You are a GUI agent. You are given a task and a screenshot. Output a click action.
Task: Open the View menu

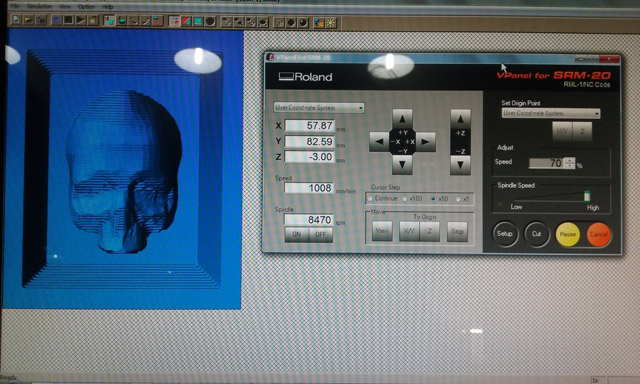[64, 7]
